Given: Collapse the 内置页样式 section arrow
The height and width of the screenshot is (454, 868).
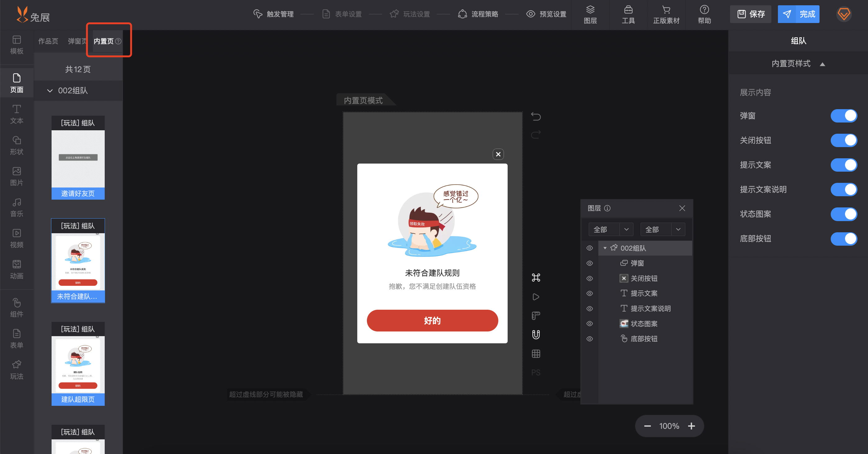Looking at the screenshot, I should pos(822,64).
